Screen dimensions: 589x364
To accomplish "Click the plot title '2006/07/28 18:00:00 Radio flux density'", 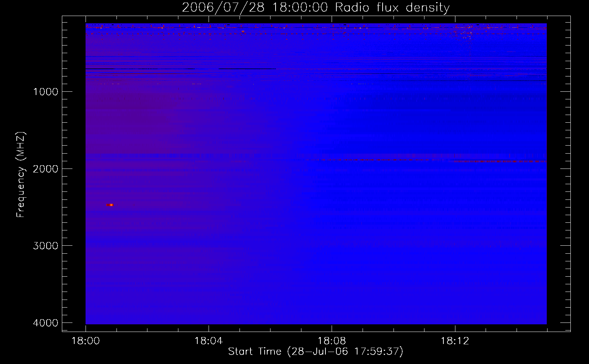I will pos(316,7).
